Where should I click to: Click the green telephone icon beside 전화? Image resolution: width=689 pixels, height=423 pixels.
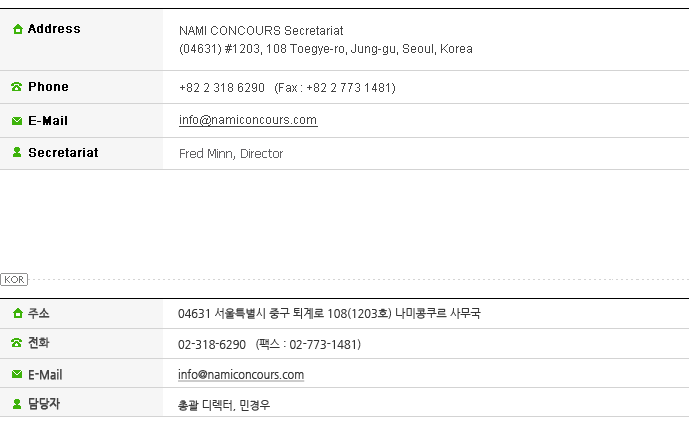(x=17, y=343)
